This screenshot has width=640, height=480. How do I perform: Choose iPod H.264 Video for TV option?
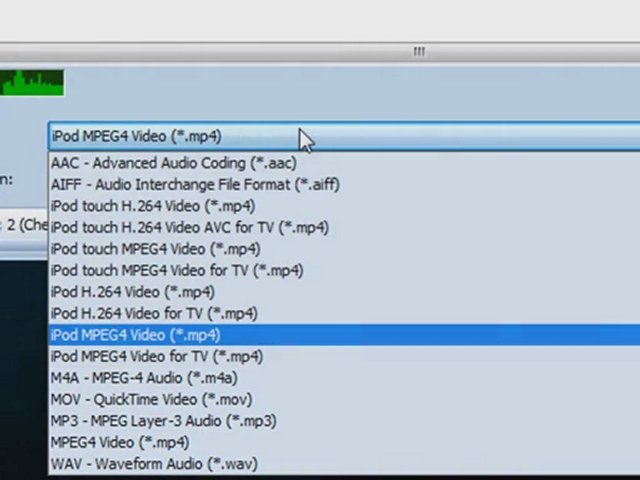click(x=153, y=313)
